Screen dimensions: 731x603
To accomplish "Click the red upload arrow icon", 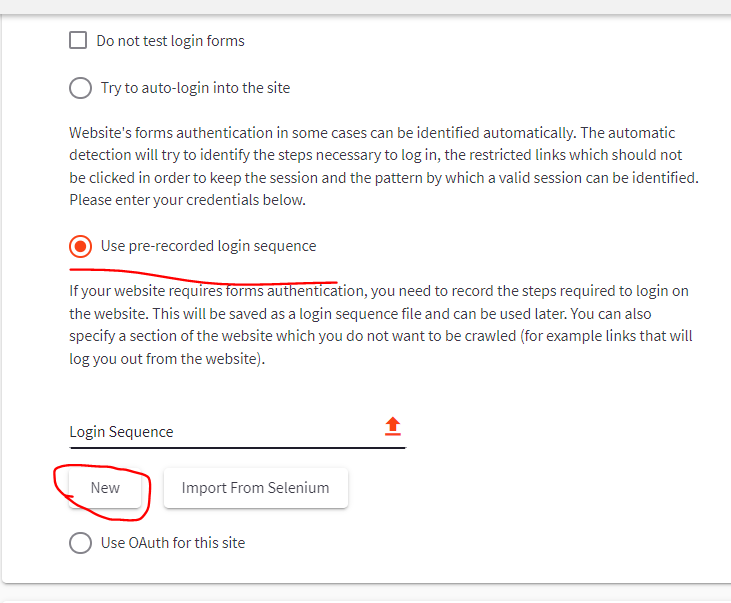I will 393,426.
